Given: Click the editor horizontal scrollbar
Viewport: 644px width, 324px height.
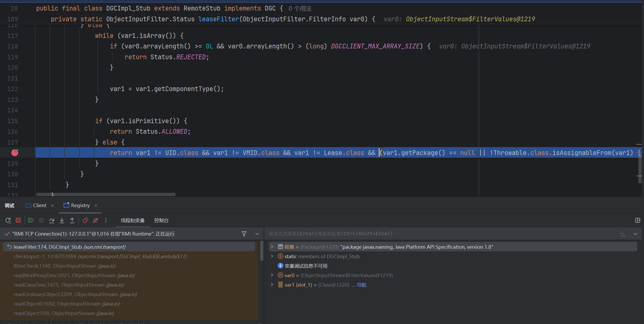Looking at the screenshot, I should (x=105, y=195).
